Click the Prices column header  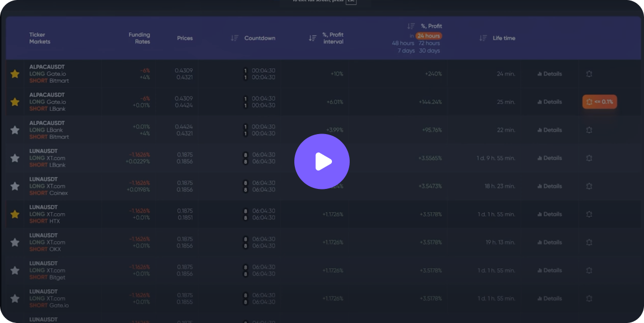coord(185,38)
